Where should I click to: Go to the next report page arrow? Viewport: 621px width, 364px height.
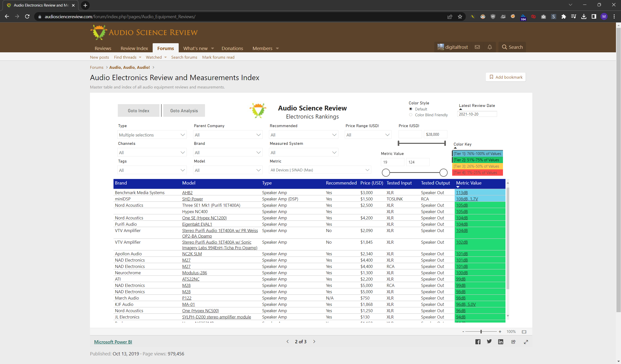pos(314,342)
